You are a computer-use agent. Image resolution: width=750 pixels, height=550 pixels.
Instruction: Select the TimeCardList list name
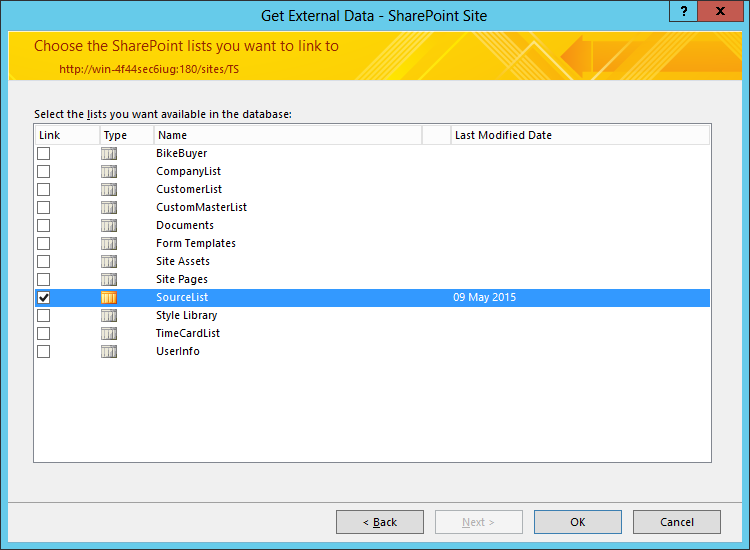click(188, 333)
